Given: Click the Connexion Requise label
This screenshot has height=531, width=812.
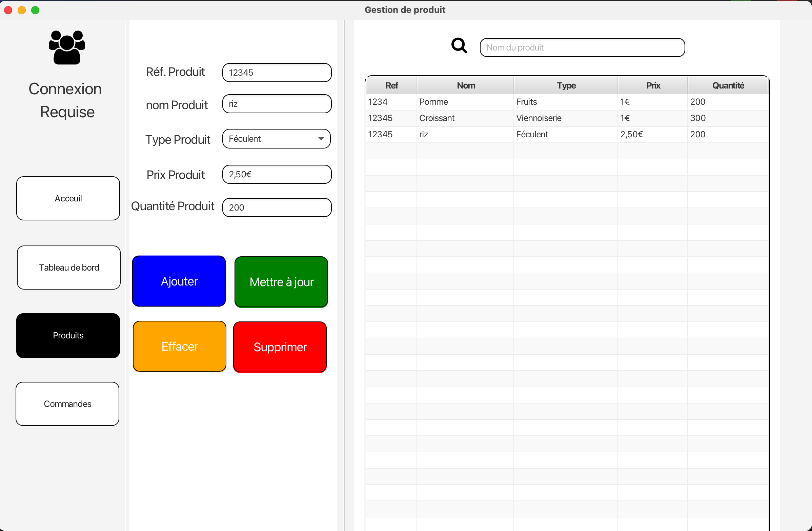Looking at the screenshot, I should pos(65,100).
